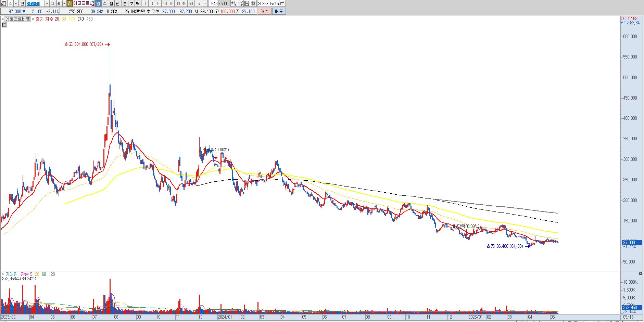The height and width of the screenshot is (322, 644).
Task: Click the 전 button beside code field
Action: pyautogui.click(x=22, y=3)
